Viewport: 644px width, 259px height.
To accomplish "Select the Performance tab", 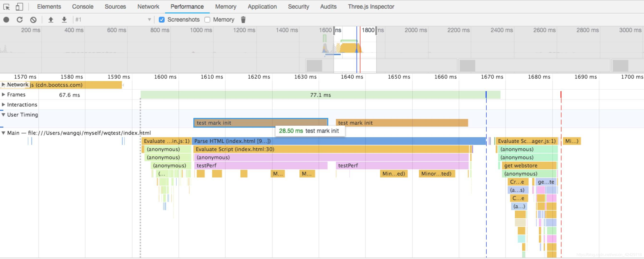I will [187, 7].
